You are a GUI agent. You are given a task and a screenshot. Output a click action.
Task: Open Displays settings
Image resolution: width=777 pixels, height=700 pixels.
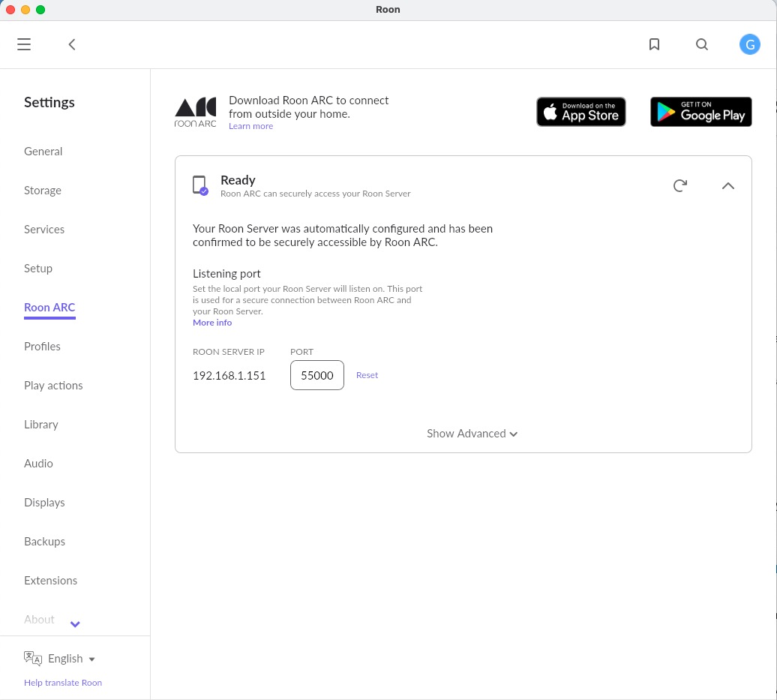click(44, 502)
